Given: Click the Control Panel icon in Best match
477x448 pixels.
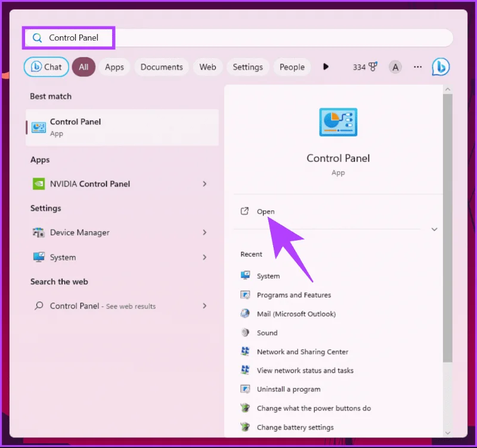Looking at the screenshot, I should click(x=39, y=127).
